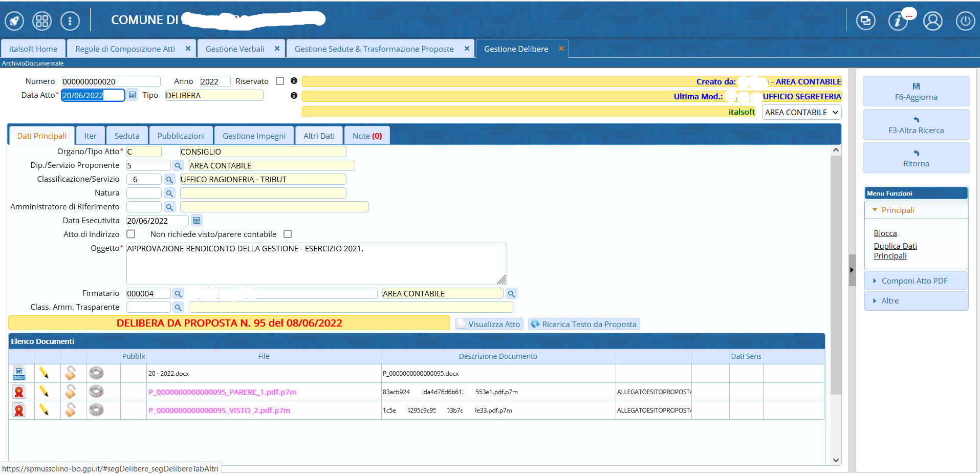Enable the Atto di Indirizzo checkbox

(131, 234)
